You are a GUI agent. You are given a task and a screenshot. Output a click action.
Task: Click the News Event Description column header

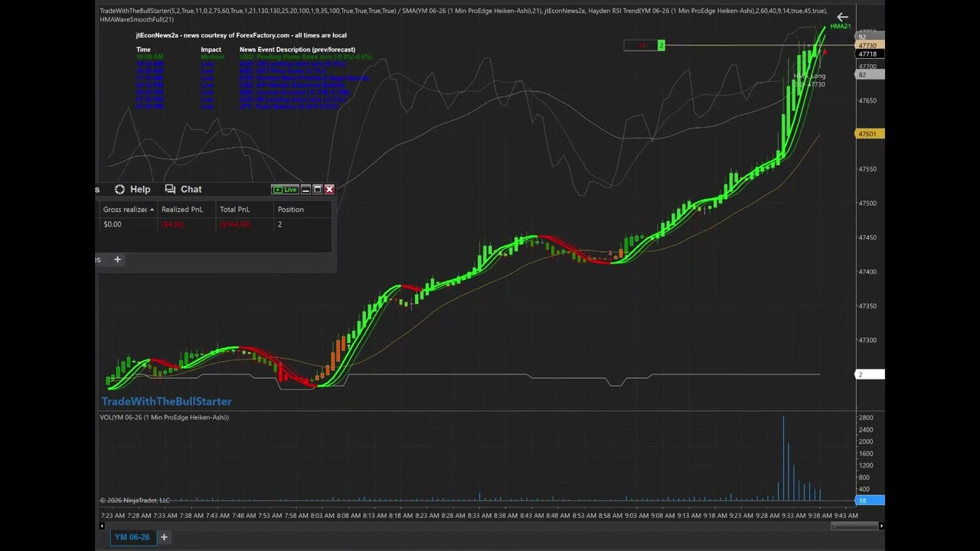297,50
